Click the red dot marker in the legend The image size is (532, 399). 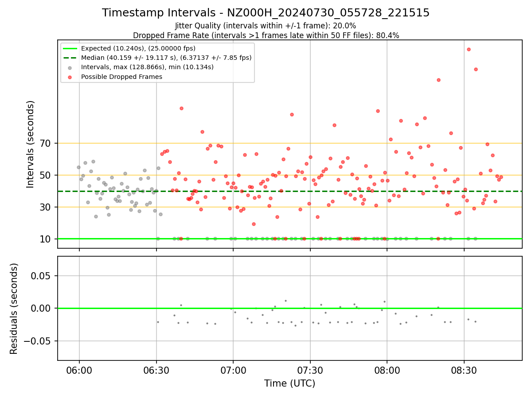coord(70,77)
